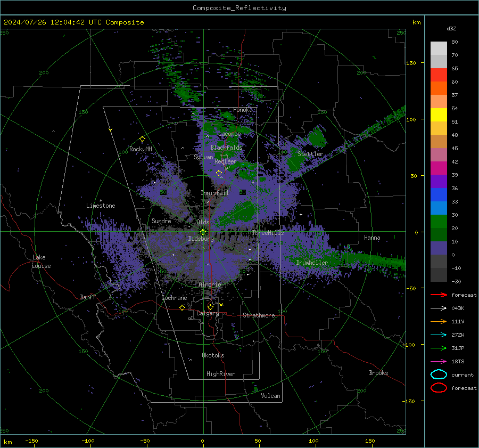This screenshot has height=448, width=479.
Task: Click the magenta 18TS arrow icon
Action: point(439,362)
